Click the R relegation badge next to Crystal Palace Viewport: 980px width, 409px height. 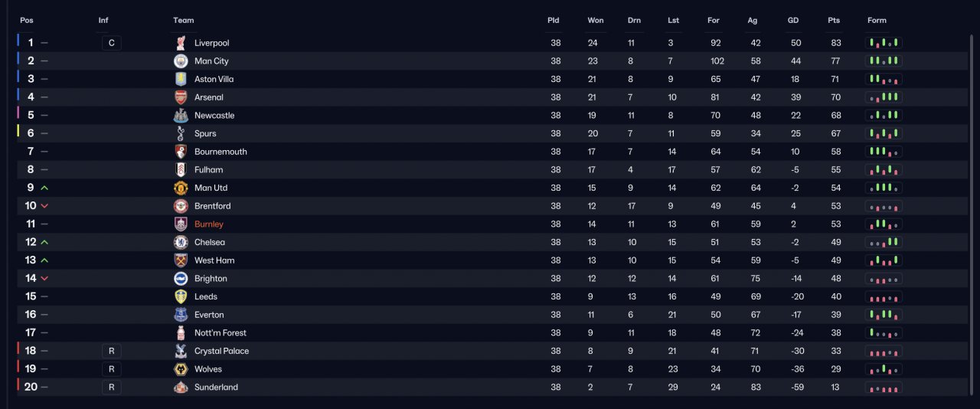point(112,351)
